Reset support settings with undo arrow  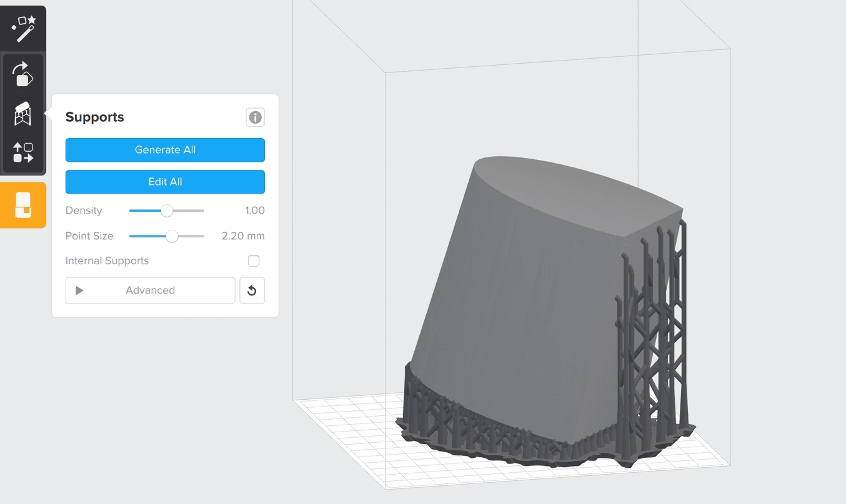(x=252, y=290)
